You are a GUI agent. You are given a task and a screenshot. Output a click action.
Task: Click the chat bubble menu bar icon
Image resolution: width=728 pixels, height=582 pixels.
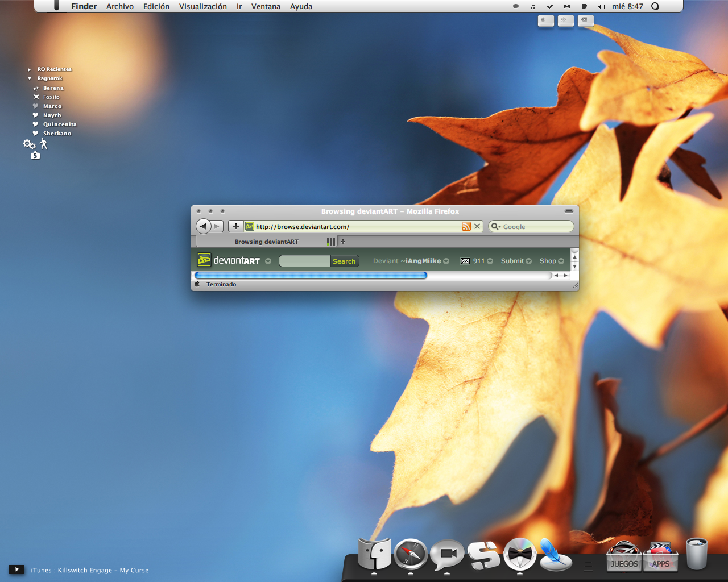click(516, 6)
